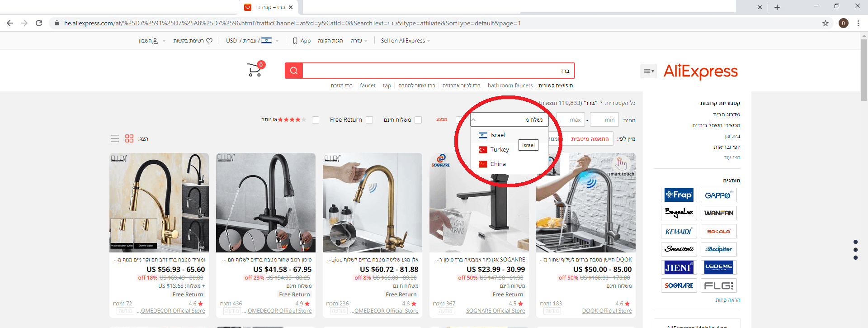Select the WANFAN brand logo
The height and width of the screenshot is (328, 868).
click(x=719, y=213)
